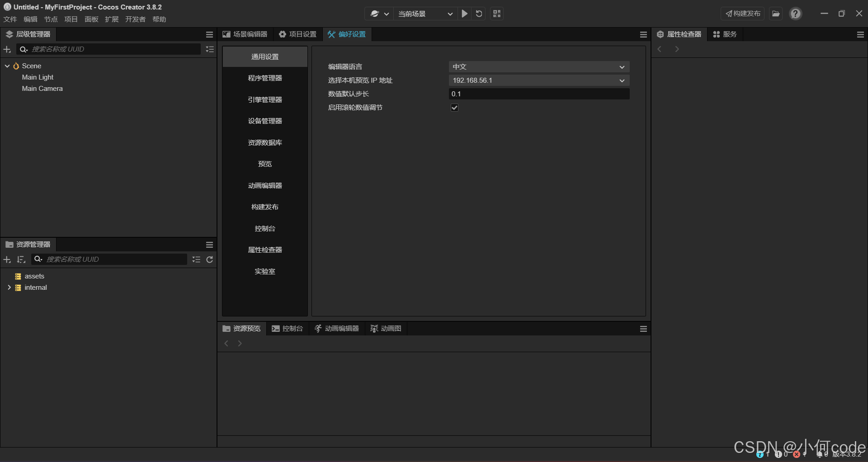Open the 帮助 menu
The image size is (868, 462).
(x=159, y=19)
